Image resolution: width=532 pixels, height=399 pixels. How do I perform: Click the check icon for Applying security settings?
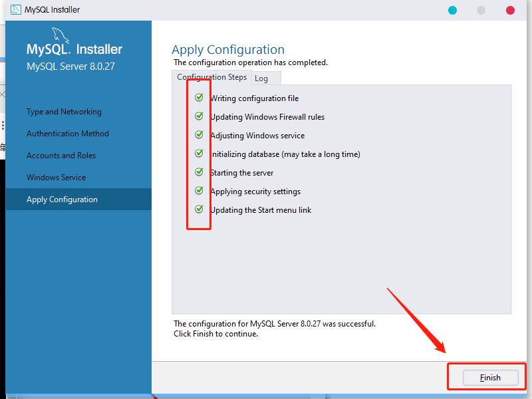point(199,191)
